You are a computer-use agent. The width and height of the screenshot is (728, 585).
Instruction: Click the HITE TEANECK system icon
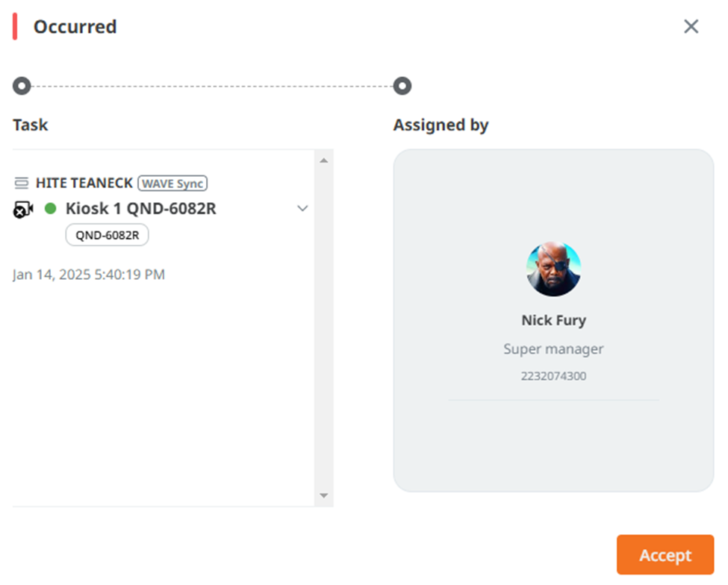tap(22, 184)
